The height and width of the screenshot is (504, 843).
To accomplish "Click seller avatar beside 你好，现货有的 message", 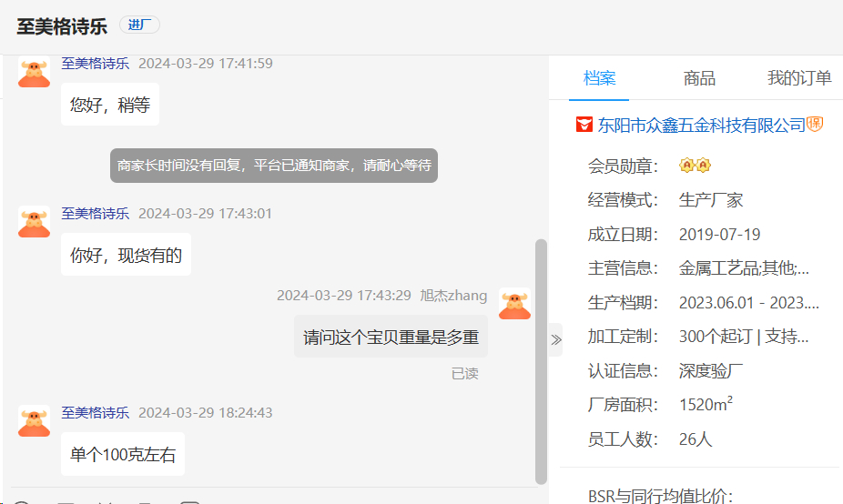I will point(34,221).
